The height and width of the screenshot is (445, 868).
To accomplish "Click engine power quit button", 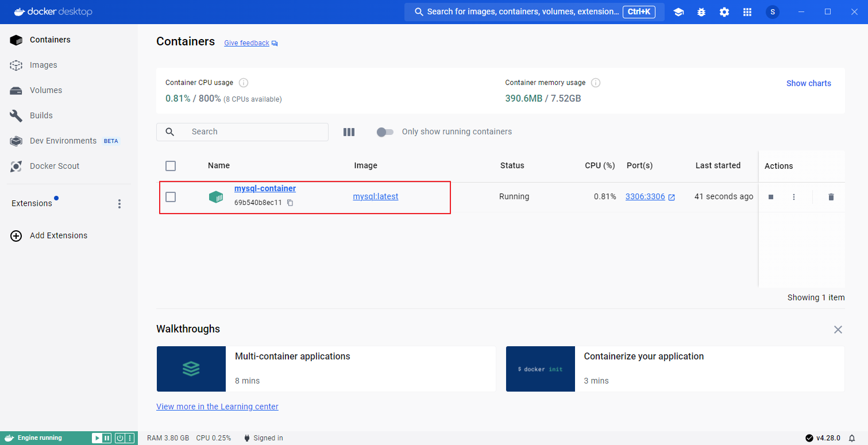I will coord(119,438).
